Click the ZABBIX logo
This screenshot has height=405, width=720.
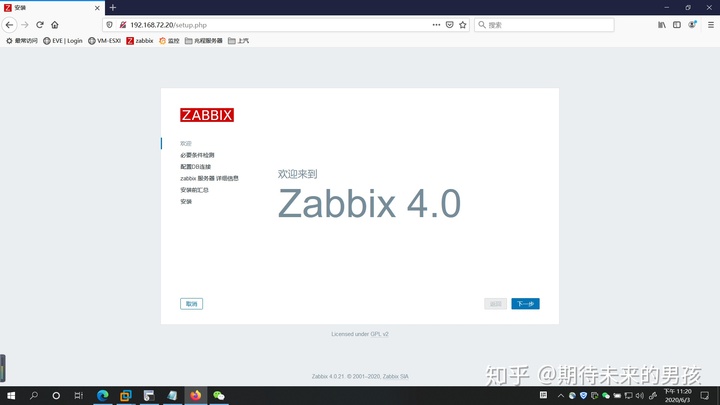[x=207, y=115]
